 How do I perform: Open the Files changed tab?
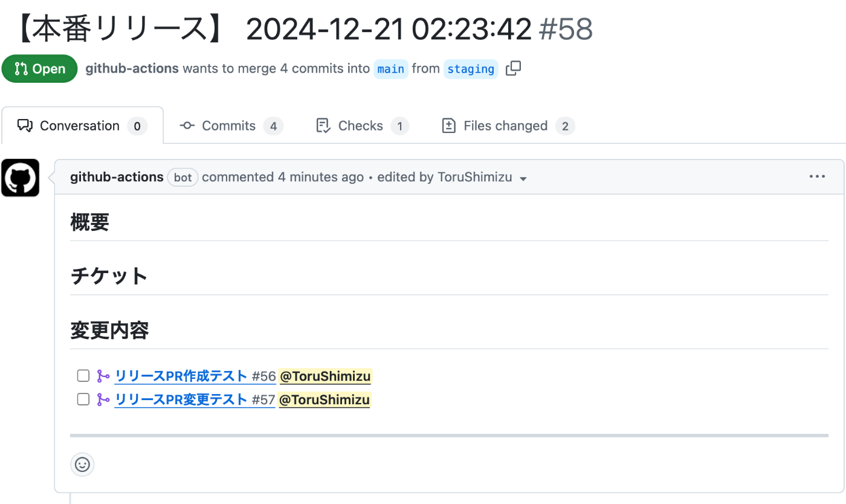coord(508,126)
